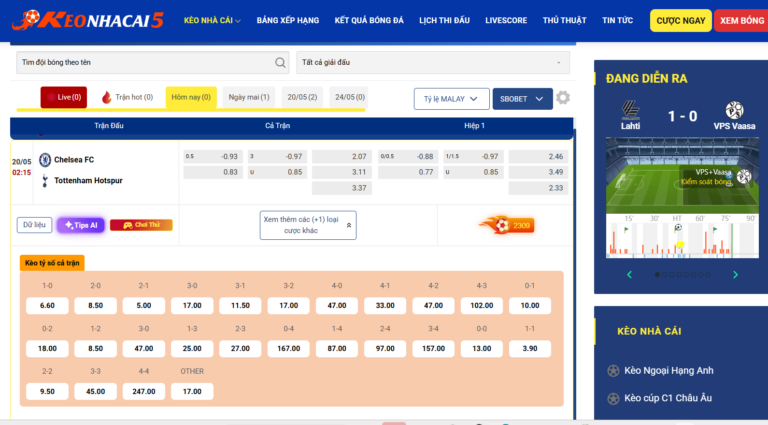Go to previous live match arrow
The height and width of the screenshot is (425, 768).
pos(629,275)
